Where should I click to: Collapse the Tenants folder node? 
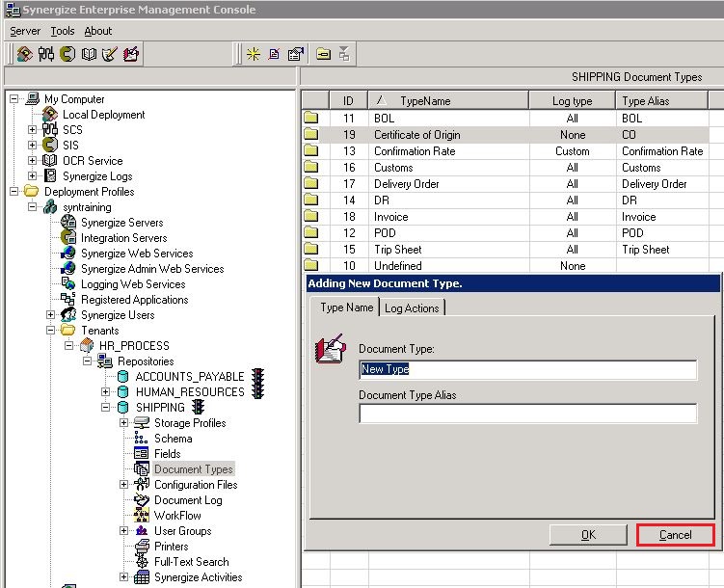point(51,330)
